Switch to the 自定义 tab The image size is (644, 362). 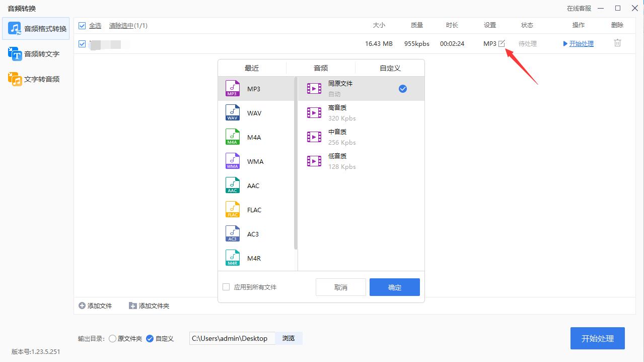point(389,67)
